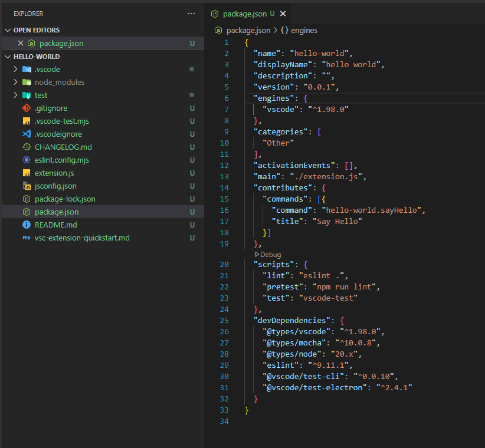The width and height of the screenshot is (485, 448).
Task: Click the JS icon beside extension.js
Action: (x=27, y=173)
